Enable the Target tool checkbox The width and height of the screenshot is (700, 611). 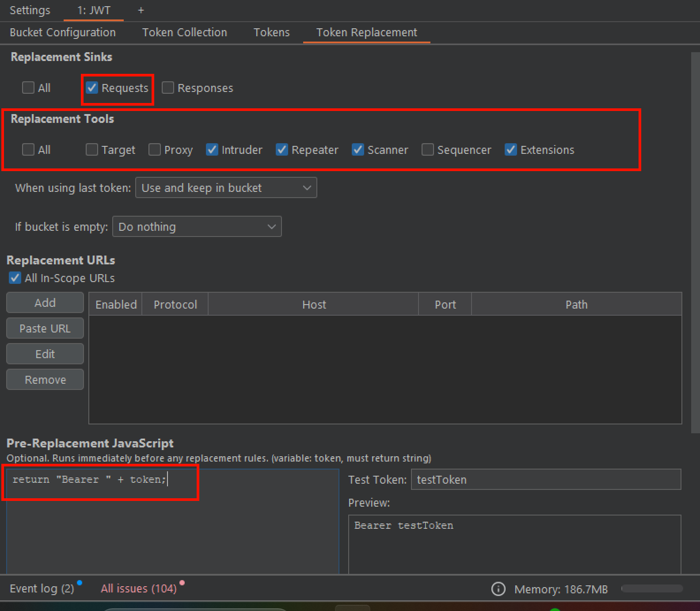(92, 149)
